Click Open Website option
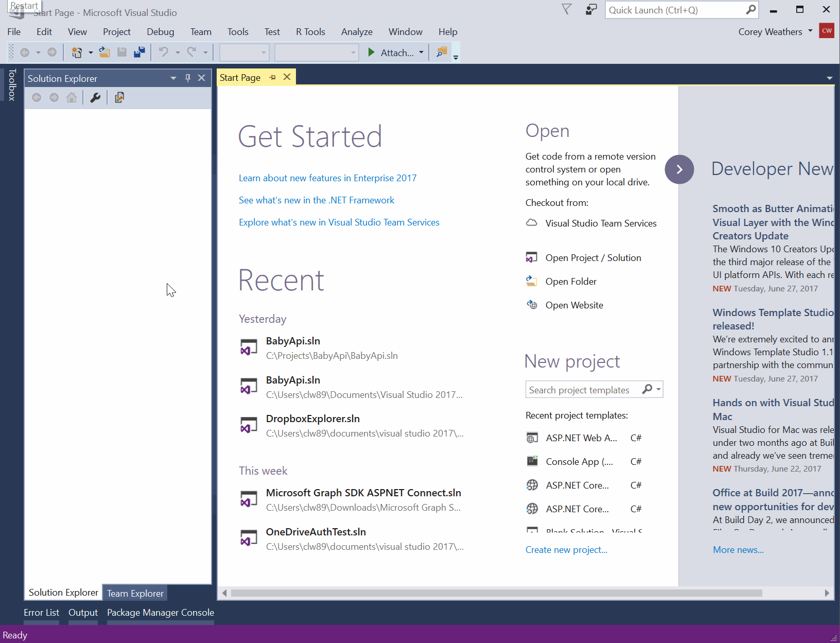 pyautogui.click(x=564, y=305)
